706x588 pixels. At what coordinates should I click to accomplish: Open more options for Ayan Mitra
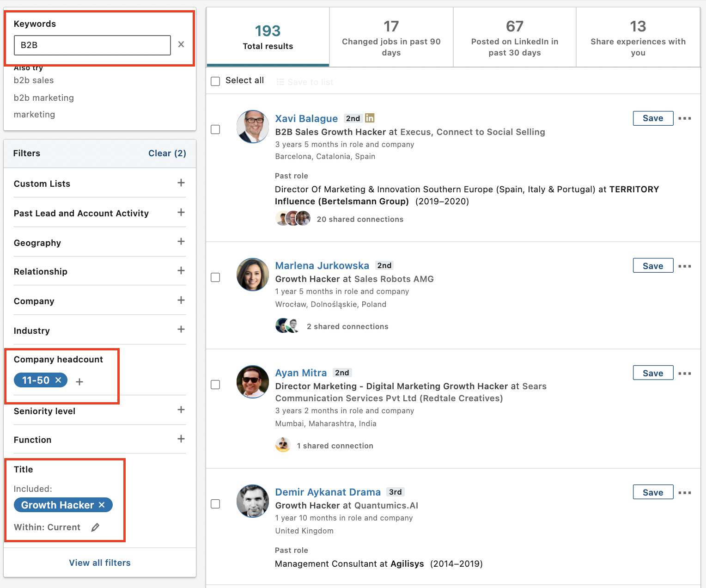[x=685, y=374]
